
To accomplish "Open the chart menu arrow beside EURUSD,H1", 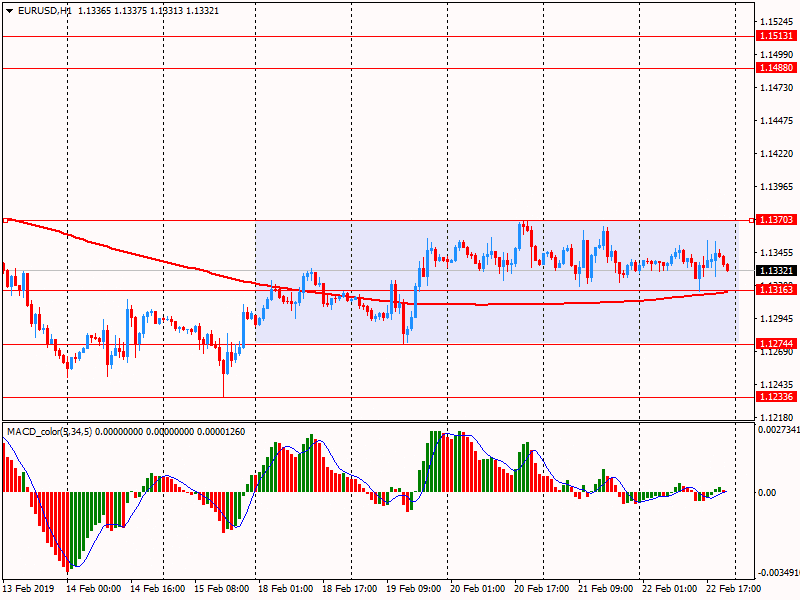I will (9, 10).
